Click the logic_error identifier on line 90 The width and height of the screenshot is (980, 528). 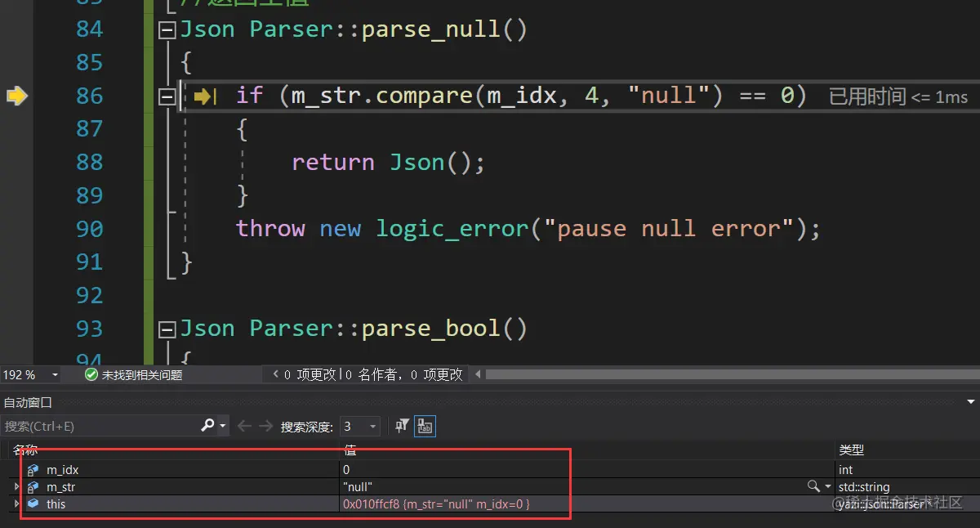tap(452, 229)
